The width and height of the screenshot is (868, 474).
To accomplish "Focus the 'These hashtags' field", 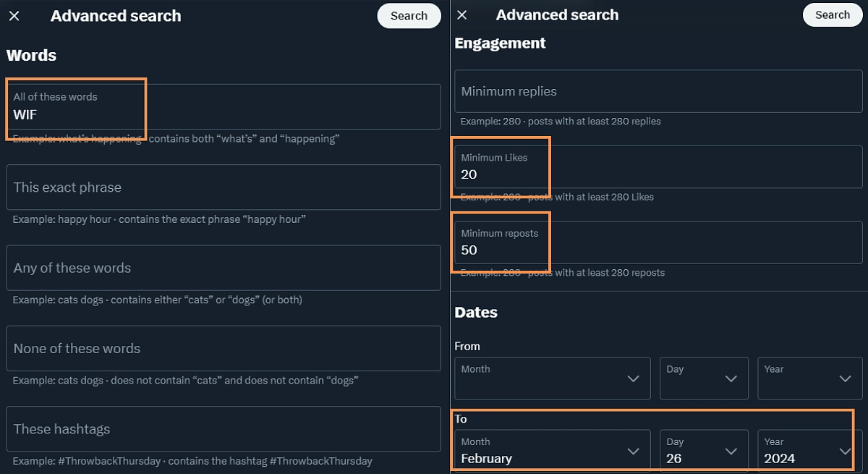I will (x=224, y=429).
